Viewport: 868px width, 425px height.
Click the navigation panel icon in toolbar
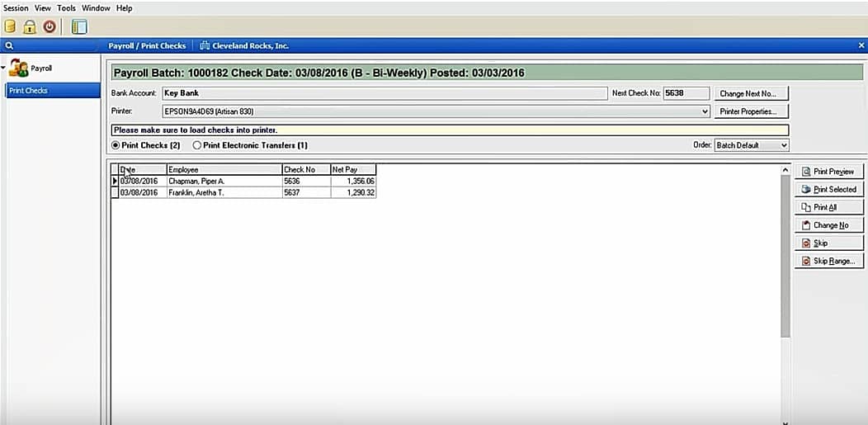(79, 26)
